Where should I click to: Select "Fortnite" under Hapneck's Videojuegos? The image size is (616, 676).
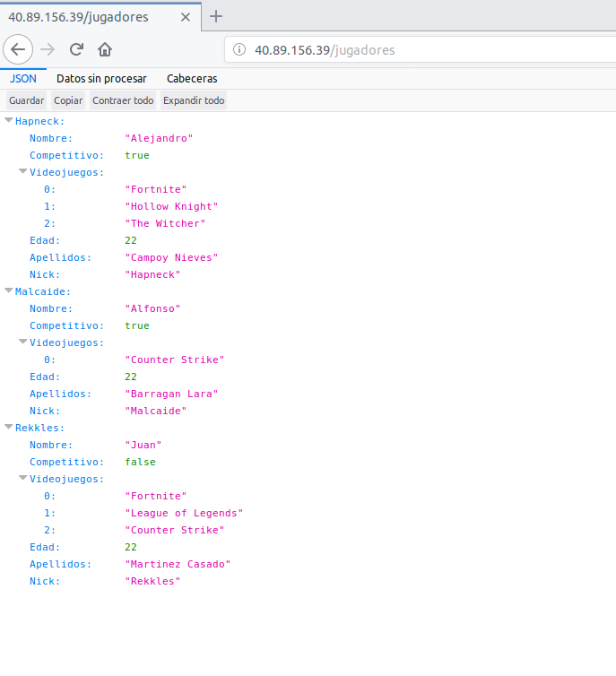156,189
